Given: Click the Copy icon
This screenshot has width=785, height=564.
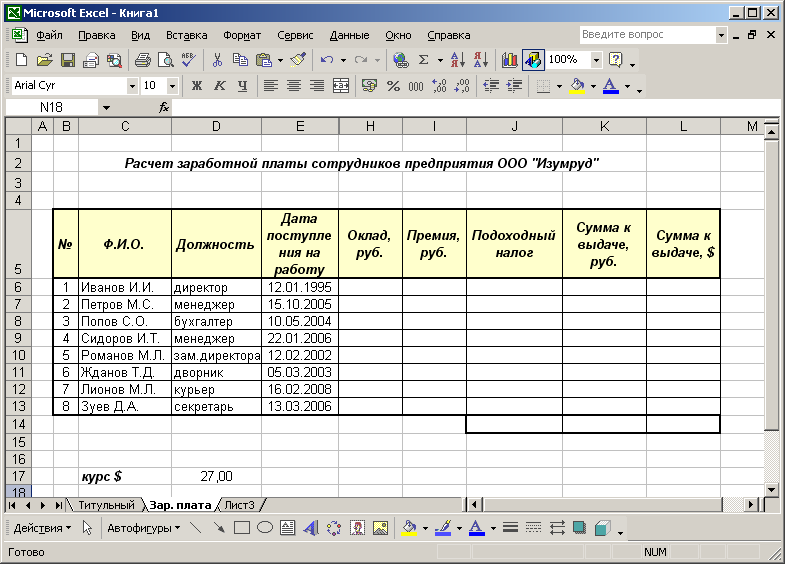Looking at the screenshot, I should (x=240, y=60).
